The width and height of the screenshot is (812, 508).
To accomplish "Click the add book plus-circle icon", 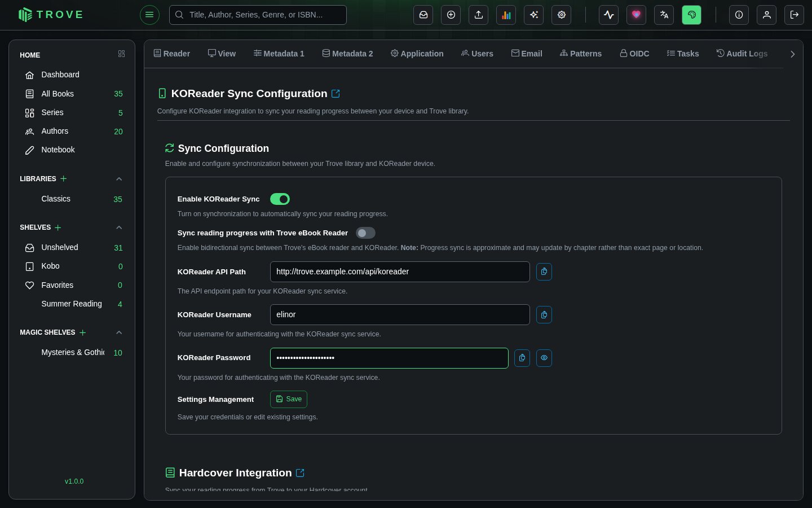I will tap(451, 15).
